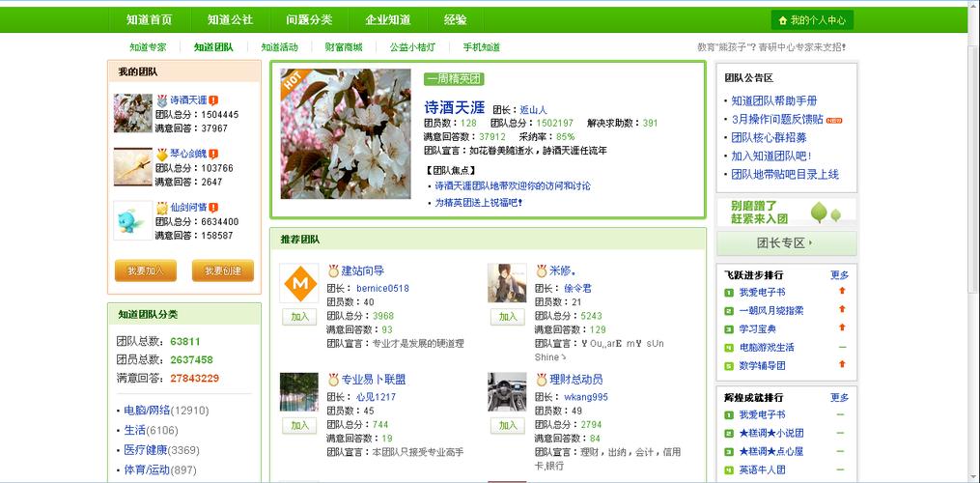Click medal icon beside 建站向导
This screenshot has width=980, height=483.
(x=334, y=270)
